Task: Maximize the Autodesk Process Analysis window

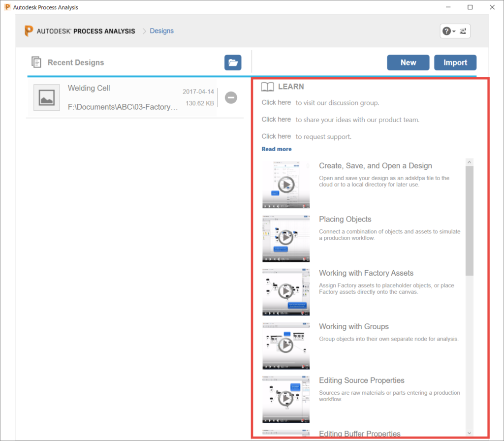Action: coord(470,7)
